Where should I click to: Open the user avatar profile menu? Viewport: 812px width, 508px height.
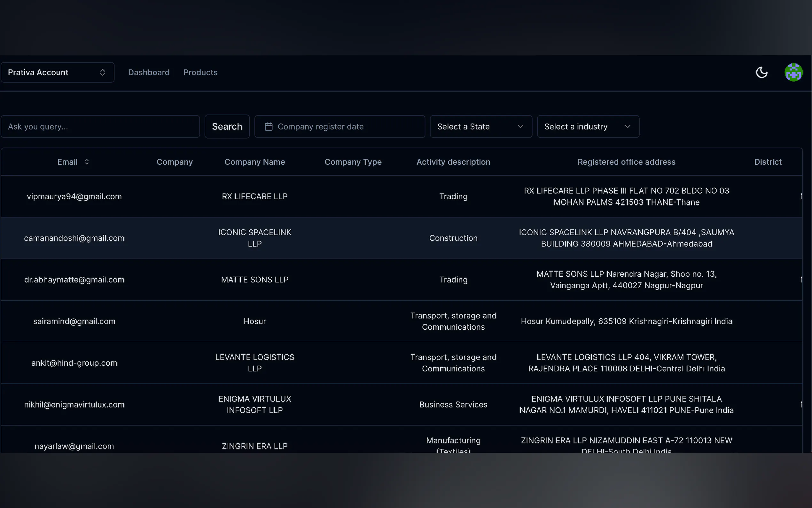tap(793, 72)
